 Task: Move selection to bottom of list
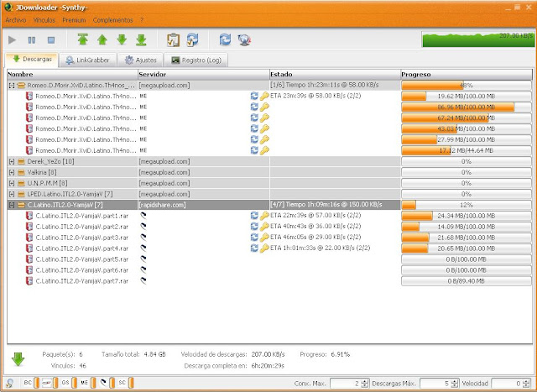click(x=141, y=39)
